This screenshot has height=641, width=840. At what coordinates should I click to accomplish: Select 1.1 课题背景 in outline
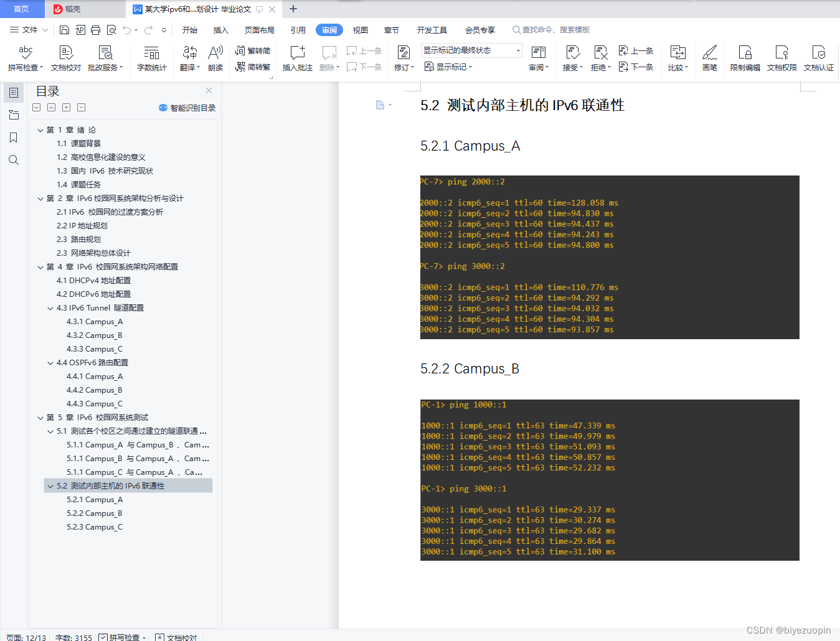click(79, 144)
